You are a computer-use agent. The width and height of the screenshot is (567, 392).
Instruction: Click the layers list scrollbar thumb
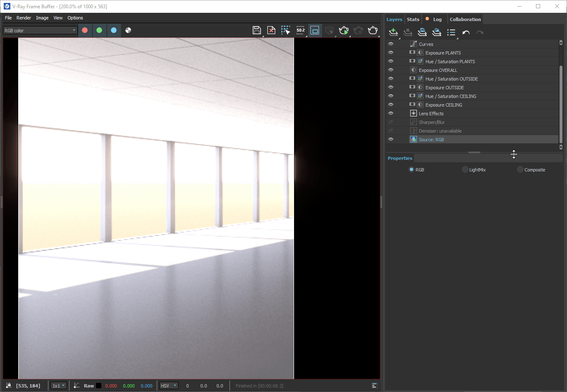561,105
